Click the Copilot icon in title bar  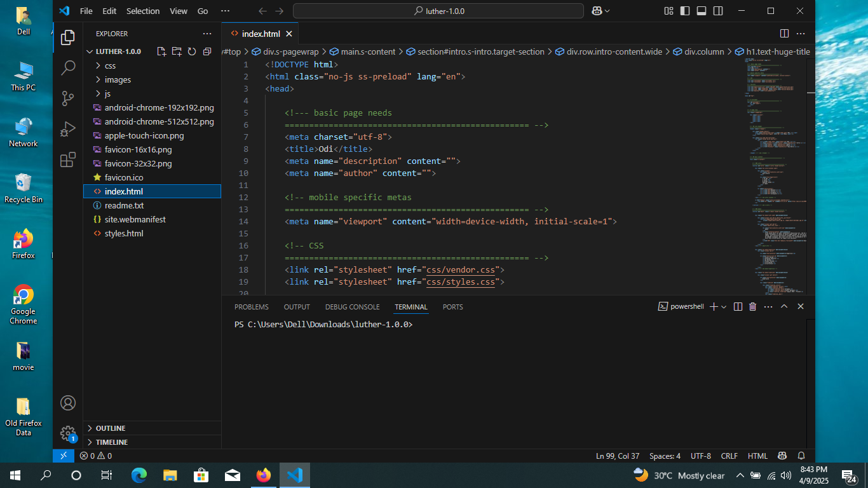[597, 11]
